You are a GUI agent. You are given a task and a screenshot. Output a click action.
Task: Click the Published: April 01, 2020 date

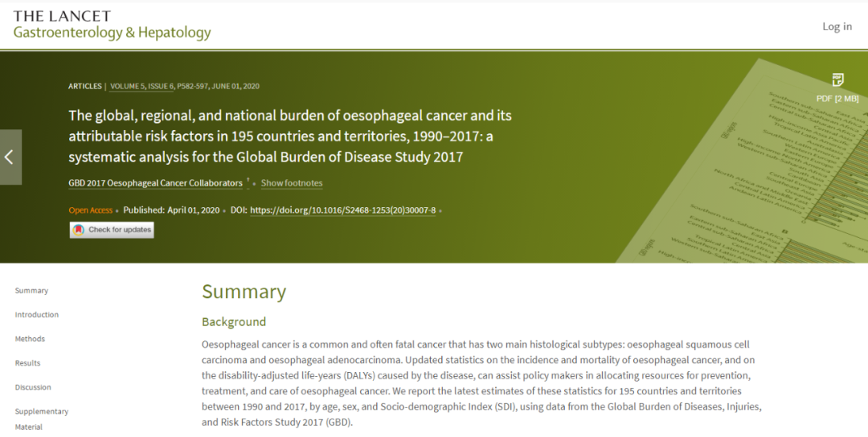click(x=171, y=210)
